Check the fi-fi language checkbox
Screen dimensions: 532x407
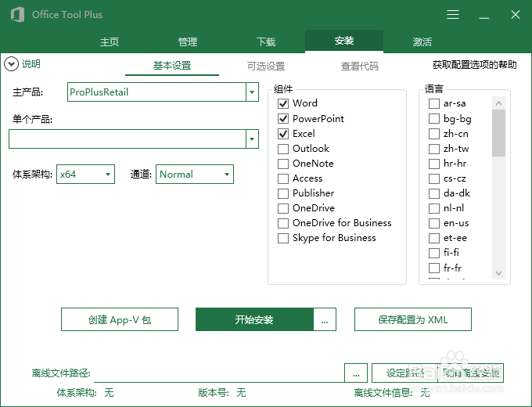(x=434, y=253)
